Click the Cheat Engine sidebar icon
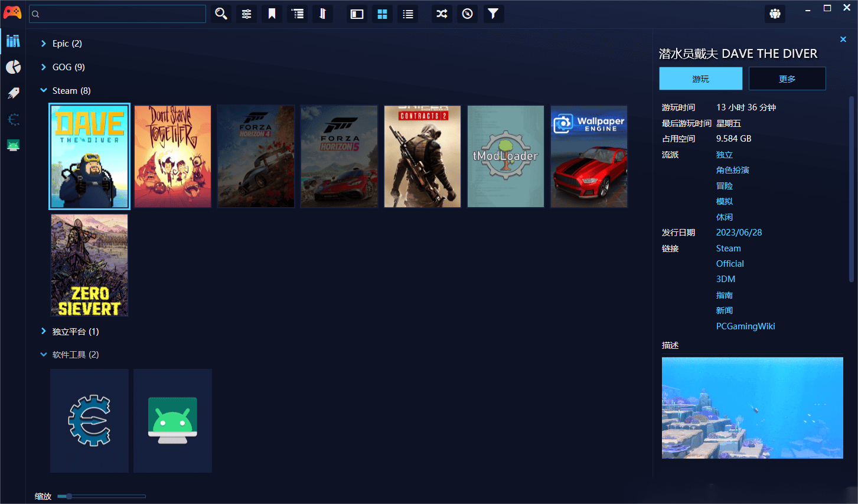 [x=13, y=119]
